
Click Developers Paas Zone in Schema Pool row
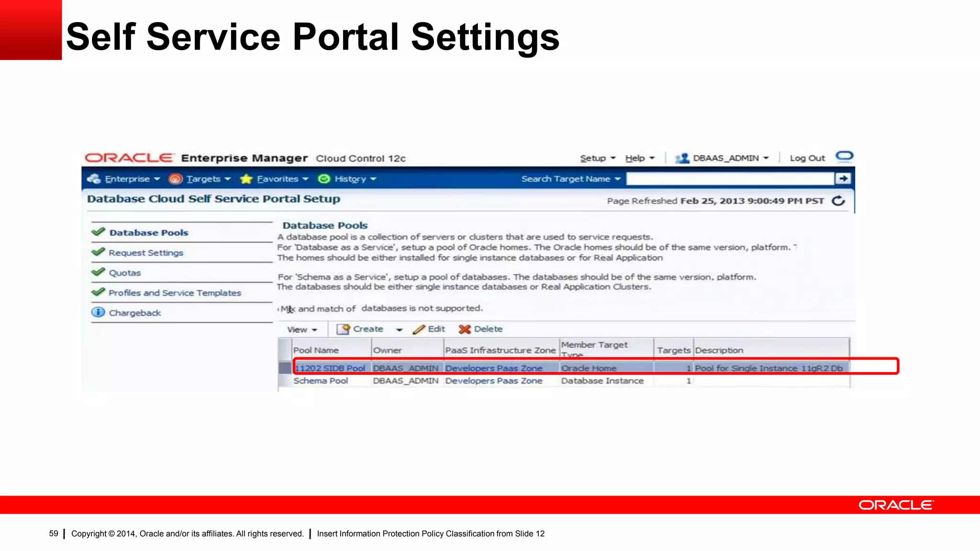494,381
